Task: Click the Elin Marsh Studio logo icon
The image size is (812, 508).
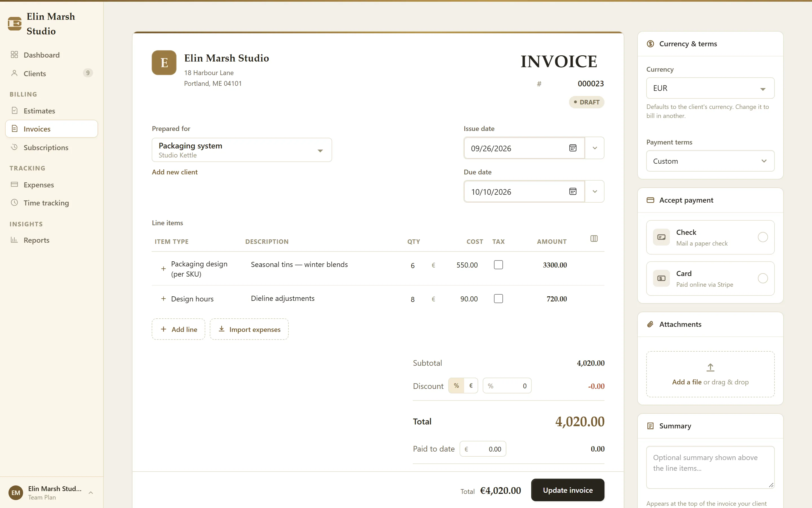Action: (14, 23)
